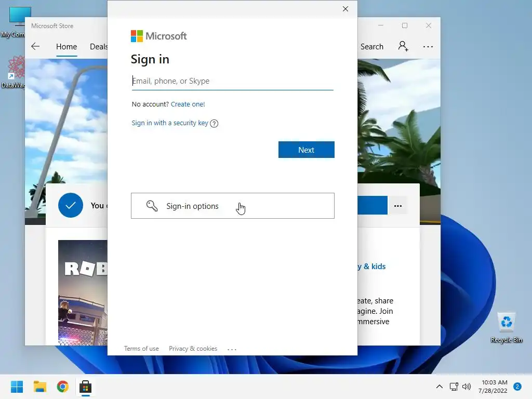Focus the Email, phone, or Skype field
The height and width of the screenshot is (399, 532).
pos(232,81)
